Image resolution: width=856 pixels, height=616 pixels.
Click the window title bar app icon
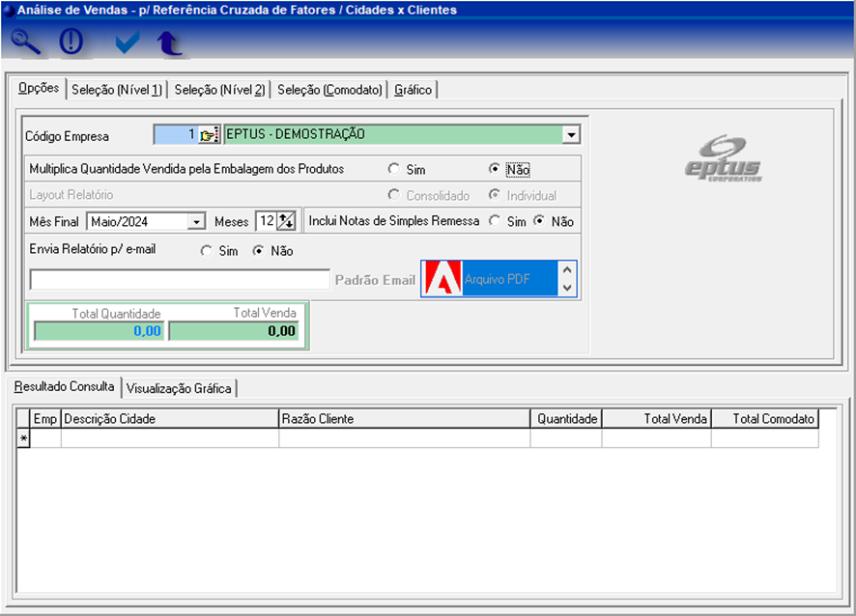point(9,10)
